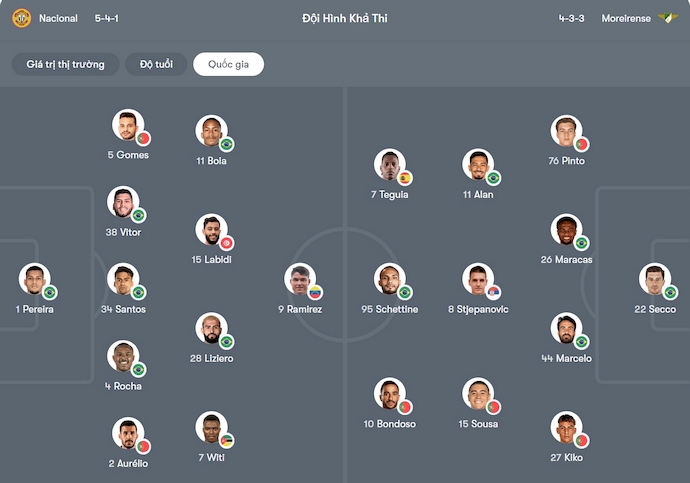This screenshot has width=690, height=483.
Task: Select the Quốc gia tab
Action: (x=229, y=65)
